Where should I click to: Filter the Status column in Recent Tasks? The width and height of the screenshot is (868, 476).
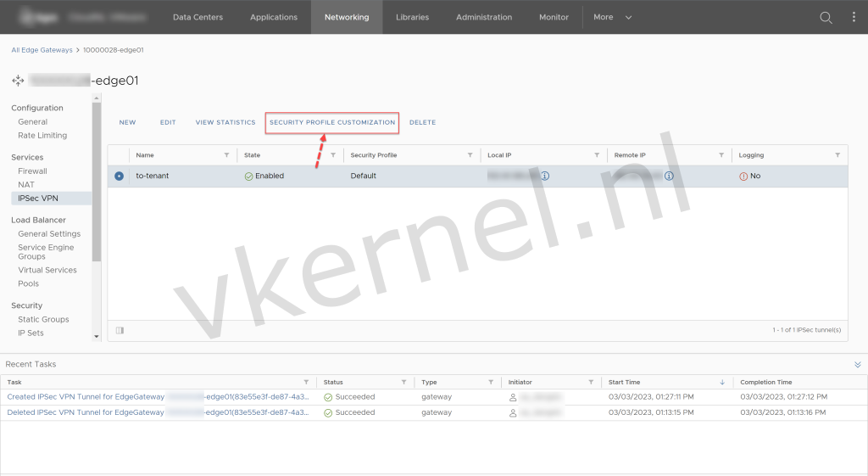point(403,383)
